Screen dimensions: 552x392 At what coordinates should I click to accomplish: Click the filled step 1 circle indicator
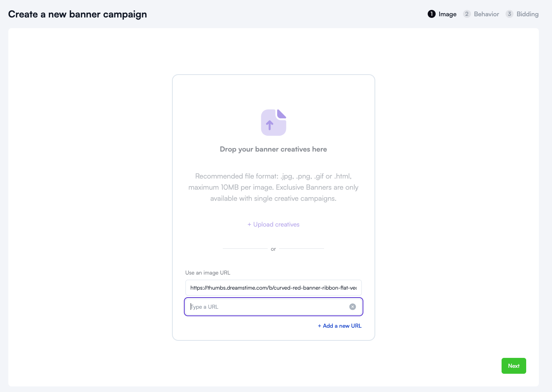click(431, 14)
